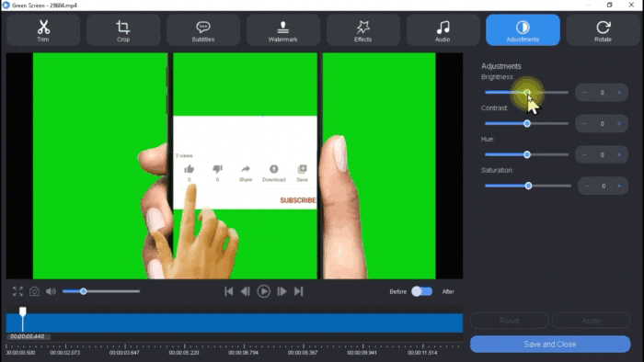Open the Rotate tool
This screenshot has height=362, width=644.
click(x=603, y=30)
